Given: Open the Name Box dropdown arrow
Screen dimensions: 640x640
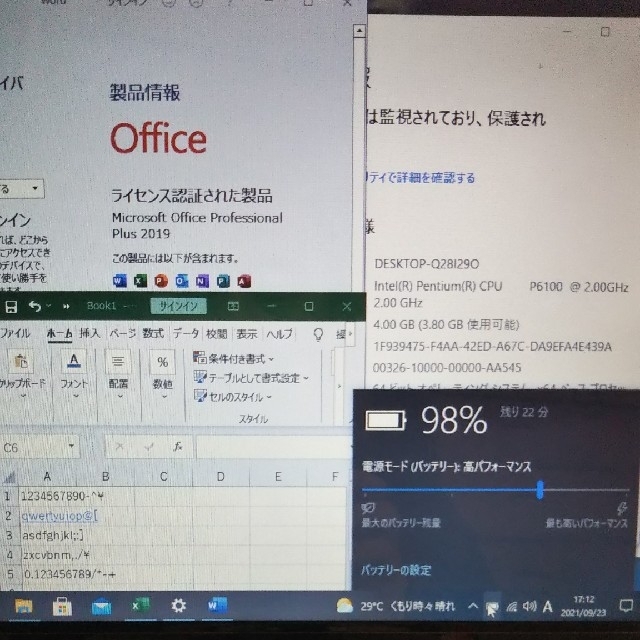Looking at the screenshot, I should 72,446.
